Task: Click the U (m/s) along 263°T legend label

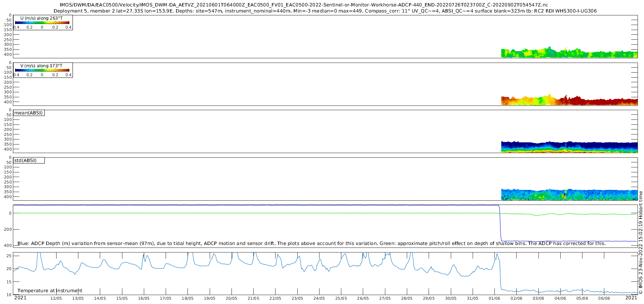Action: (42, 18)
